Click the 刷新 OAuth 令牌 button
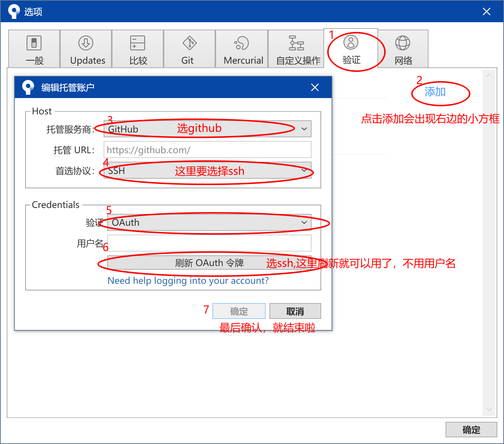The width and height of the screenshot is (504, 444). (x=209, y=263)
